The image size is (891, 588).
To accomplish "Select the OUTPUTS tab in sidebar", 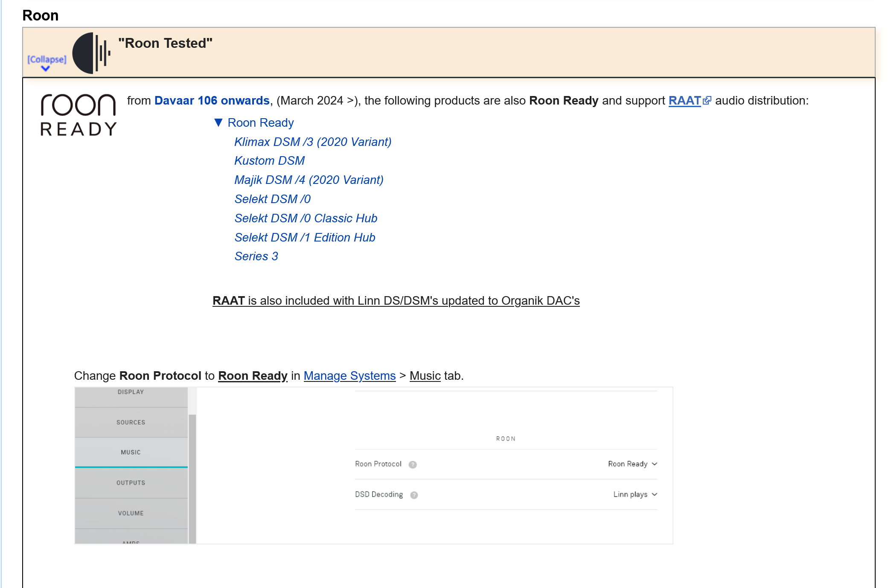I will tap(131, 483).
